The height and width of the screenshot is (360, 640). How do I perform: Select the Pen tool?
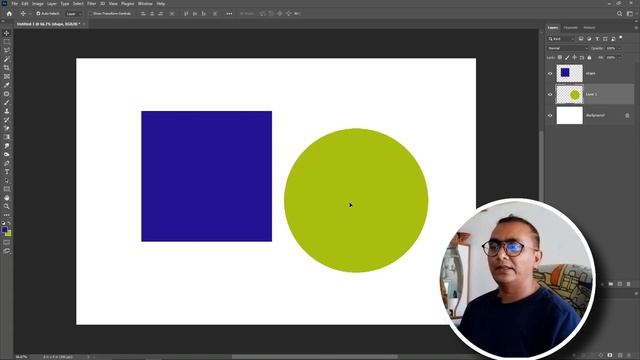(7, 163)
